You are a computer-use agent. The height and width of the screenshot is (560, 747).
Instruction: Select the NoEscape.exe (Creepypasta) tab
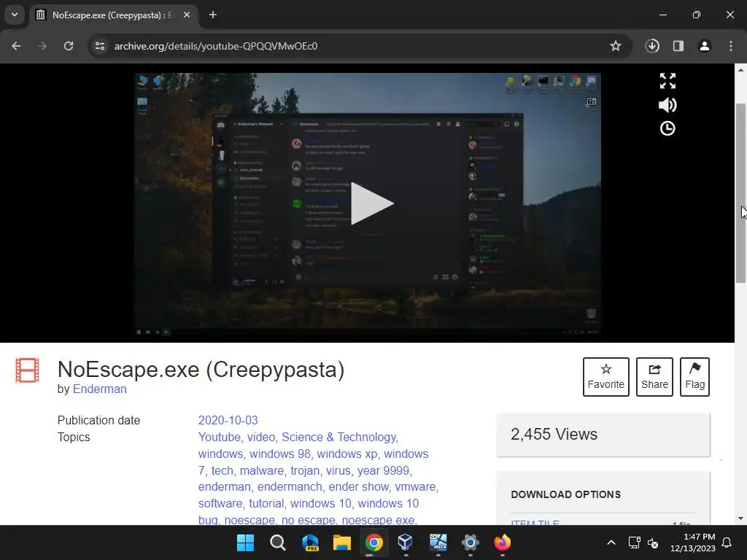113,15
